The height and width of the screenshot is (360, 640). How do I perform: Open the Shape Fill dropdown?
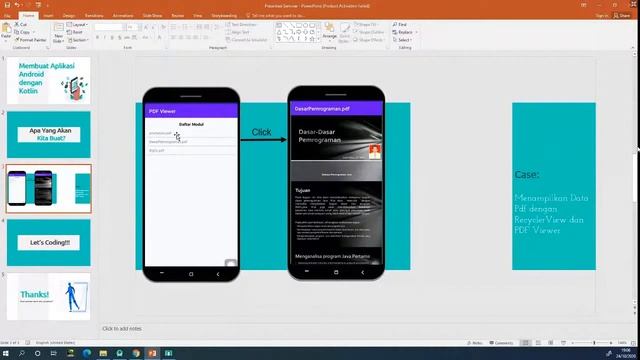coord(367,25)
